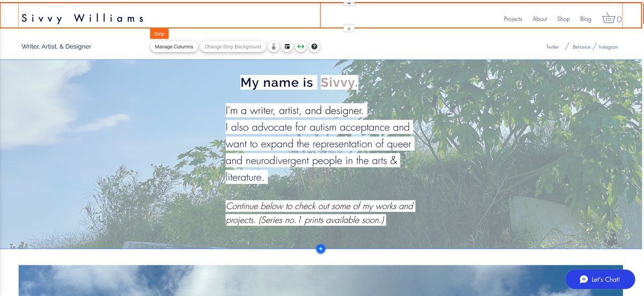This screenshot has height=296, width=644.
Task: Select the italic Continue below text
Action: (x=320, y=213)
